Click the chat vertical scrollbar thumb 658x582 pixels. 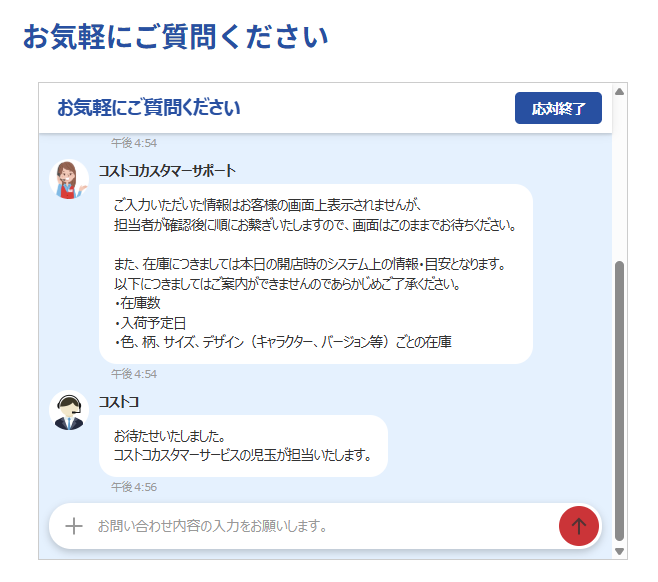(619, 401)
